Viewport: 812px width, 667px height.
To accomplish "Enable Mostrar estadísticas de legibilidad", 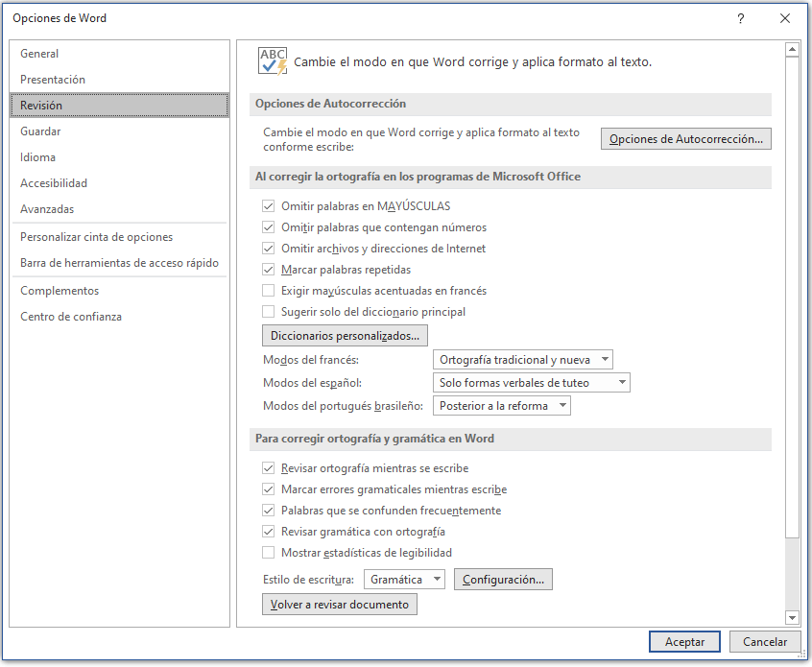I will point(268,553).
